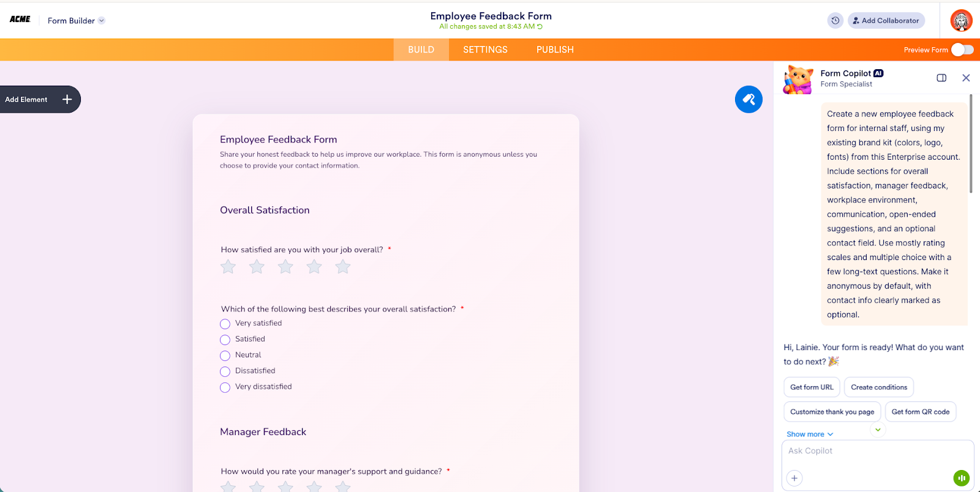Select the job overall satisfaction question label
The height and width of the screenshot is (492, 980).
click(302, 250)
